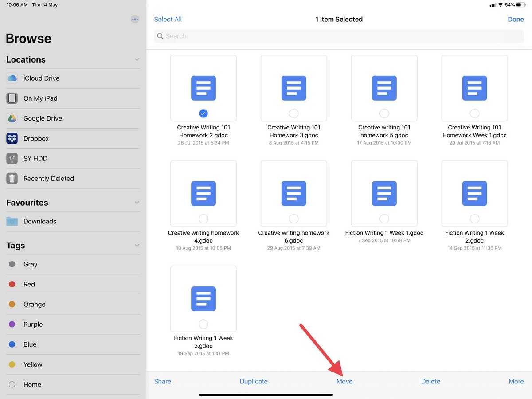Open Dropbox location
532x399 pixels.
[73, 138]
